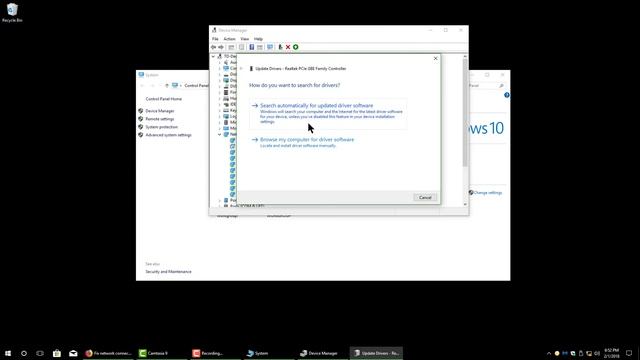
Task: Close the Update Drivers dialog with X
Action: coord(436,58)
